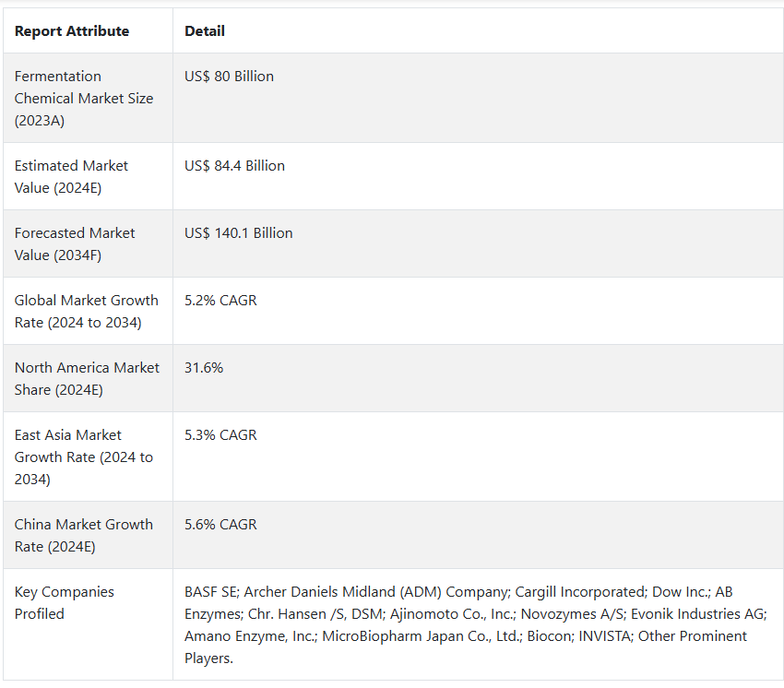Select the 31.6% market share value
The height and width of the screenshot is (688, 784).
click(x=204, y=367)
